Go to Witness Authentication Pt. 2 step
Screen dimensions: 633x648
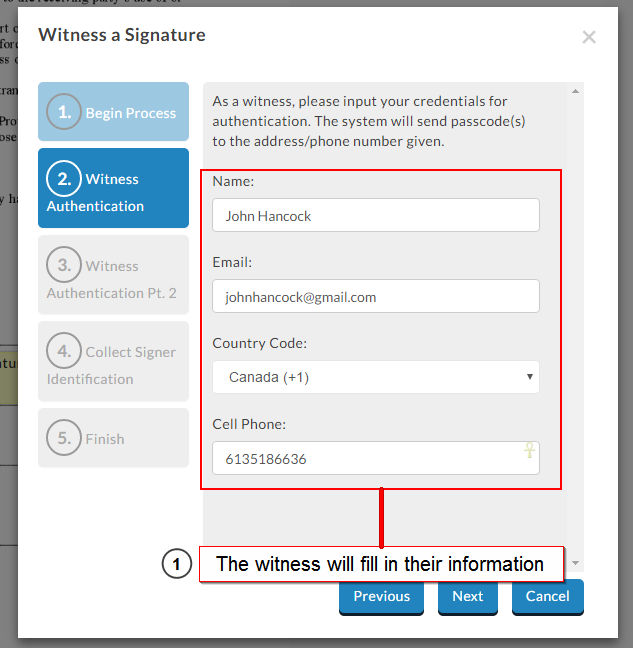(113, 279)
